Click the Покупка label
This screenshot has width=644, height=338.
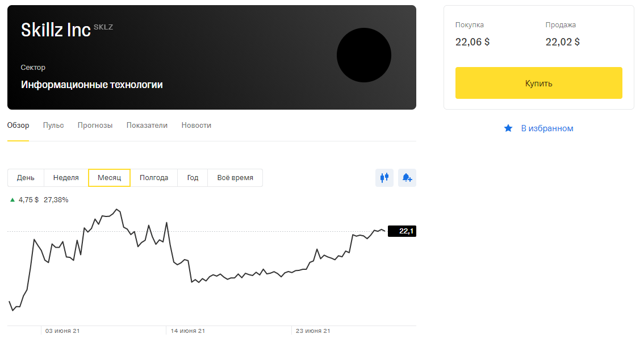470,24
